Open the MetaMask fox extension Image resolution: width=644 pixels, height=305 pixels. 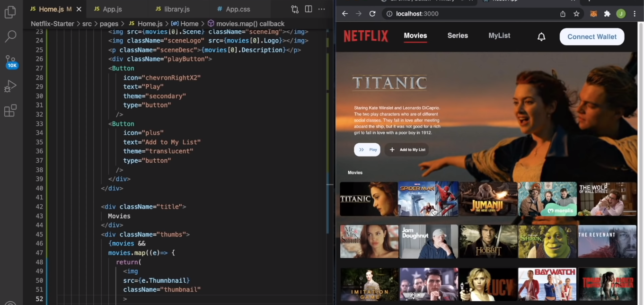click(593, 14)
